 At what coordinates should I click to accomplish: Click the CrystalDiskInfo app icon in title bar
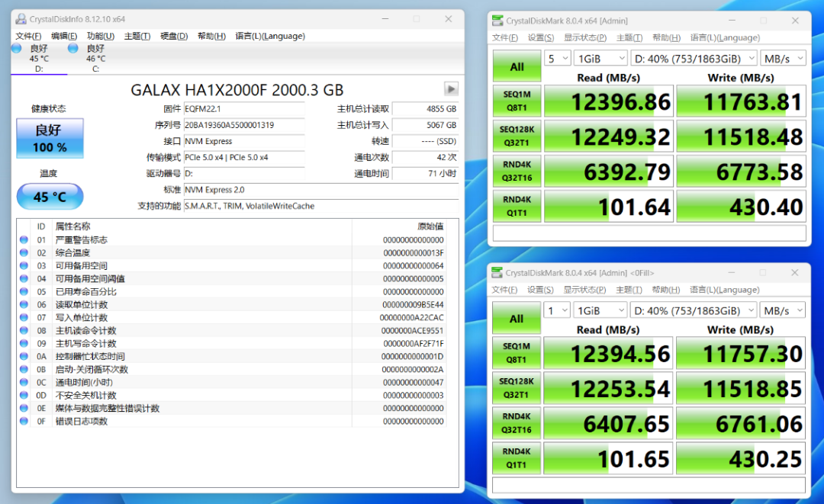[x=21, y=19]
